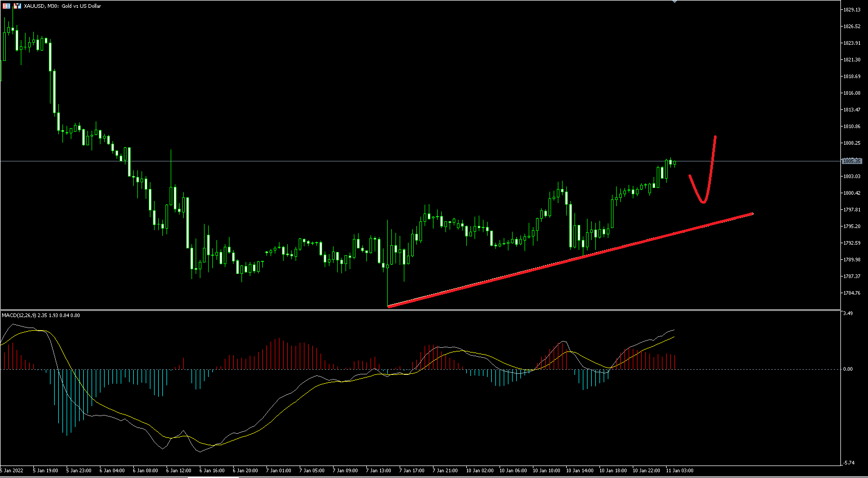Screen dimensions: 868x478
Task: Click the 1795.20 price scale label
Action: pyautogui.click(x=852, y=227)
